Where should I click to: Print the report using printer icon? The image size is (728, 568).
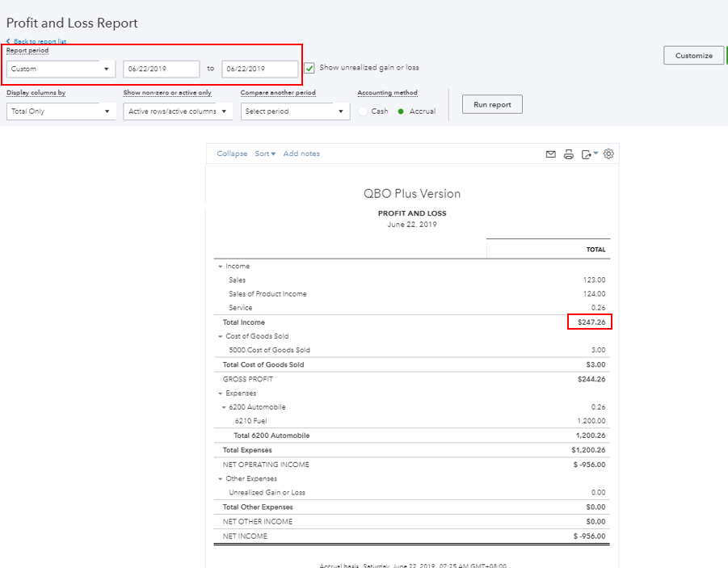coord(569,154)
